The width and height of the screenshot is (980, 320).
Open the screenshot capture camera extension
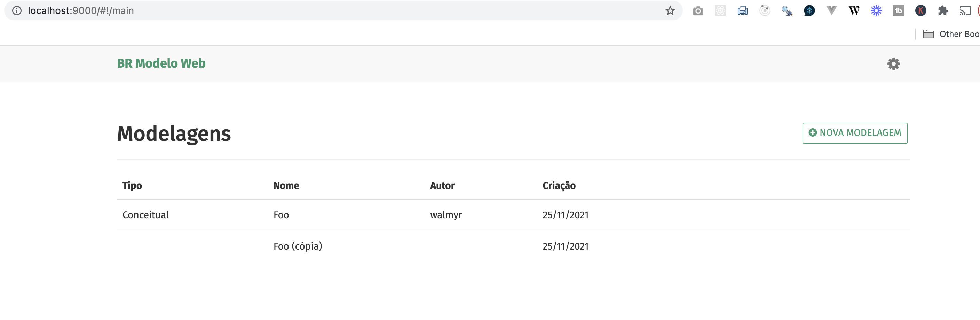pyautogui.click(x=698, y=10)
